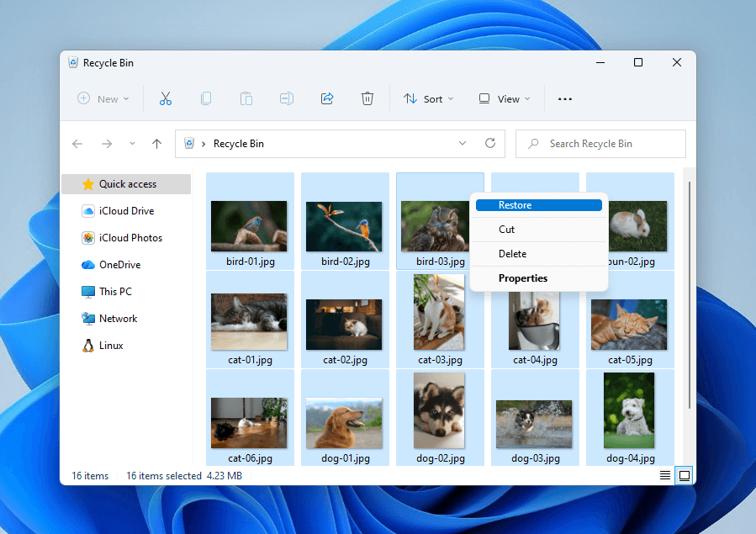This screenshot has height=534, width=756.
Task: Click the Copy icon in toolbar
Action: coord(206,98)
